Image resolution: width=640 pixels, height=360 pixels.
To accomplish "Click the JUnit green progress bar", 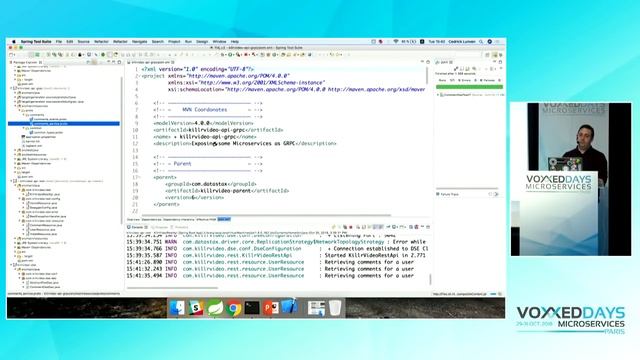I will tap(469, 87).
